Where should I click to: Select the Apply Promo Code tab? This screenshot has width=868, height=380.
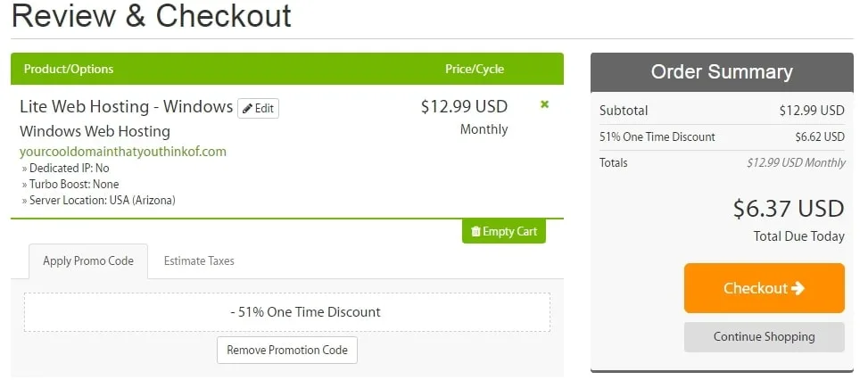coord(88,261)
